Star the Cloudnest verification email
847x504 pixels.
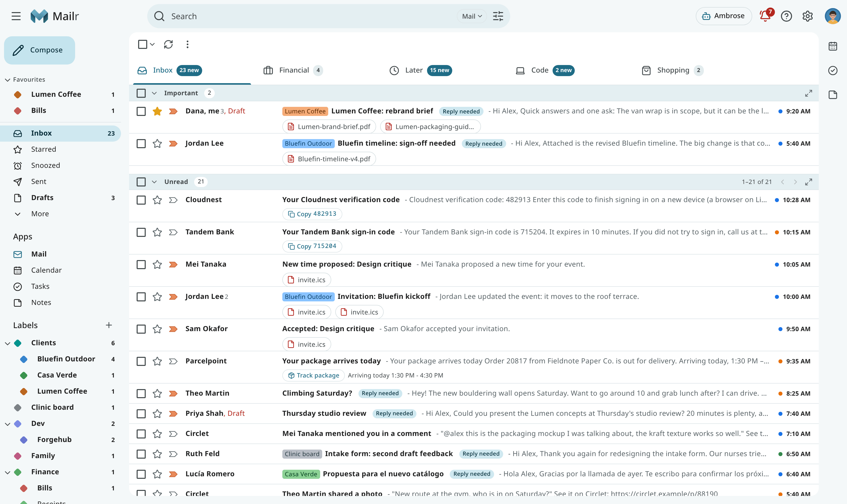[157, 200]
